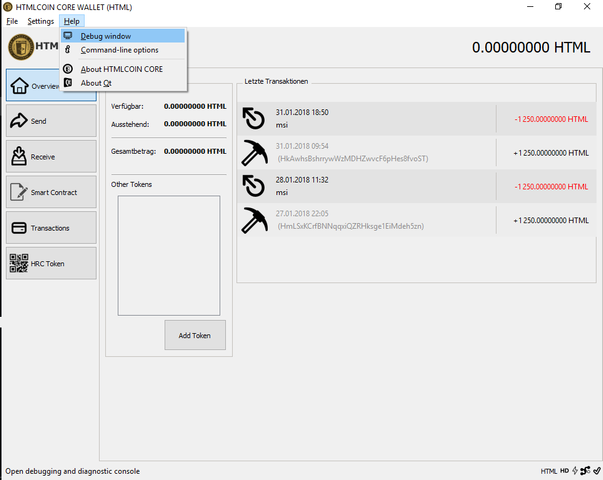Click the HTMLCOIN gold logo

point(21,47)
